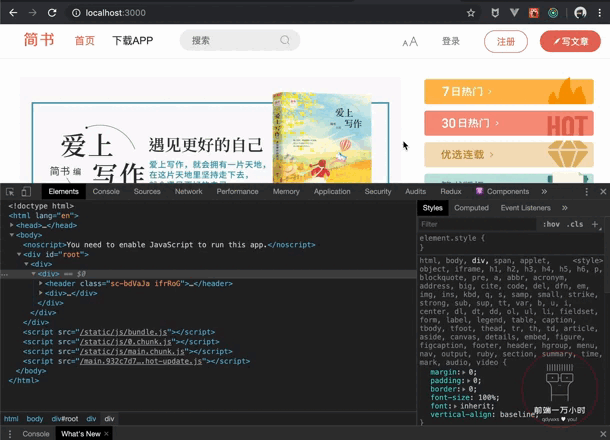This screenshot has width=610, height=440.
Task: Expand the font shorthand property
Action: [455, 406]
